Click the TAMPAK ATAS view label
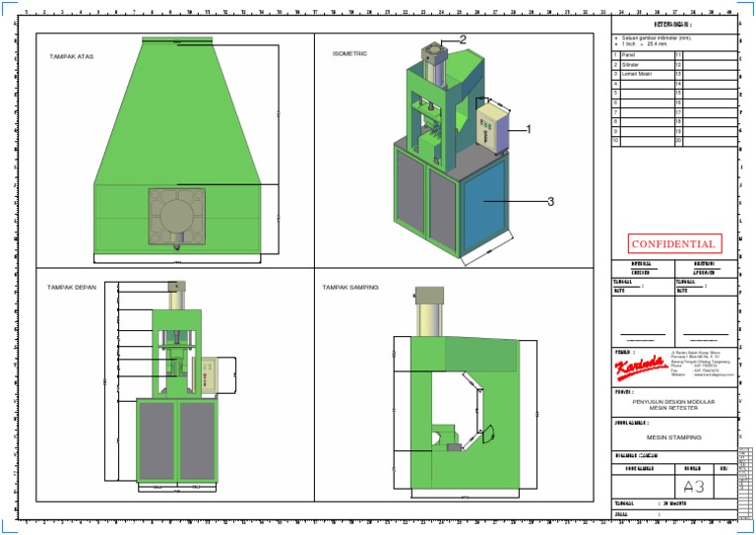Viewport: 756px width, 535px height. point(71,56)
